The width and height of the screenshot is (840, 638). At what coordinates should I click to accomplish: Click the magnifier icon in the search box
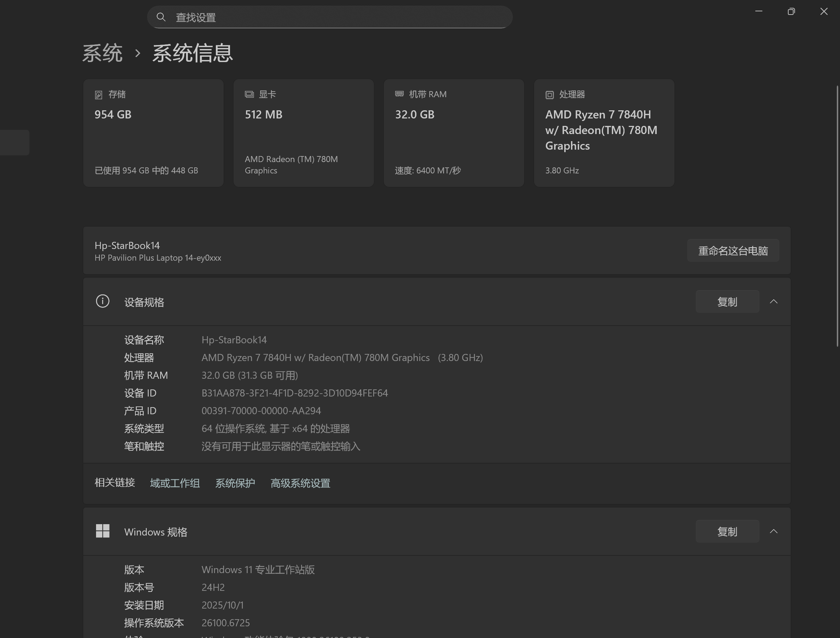(161, 17)
